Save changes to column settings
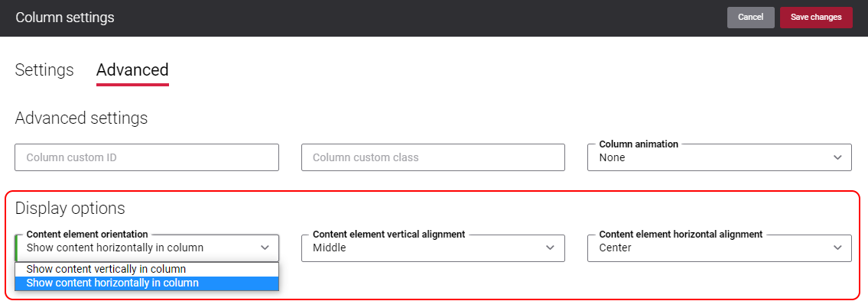The height and width of the screenshot is (301, 868). (816, 17)
